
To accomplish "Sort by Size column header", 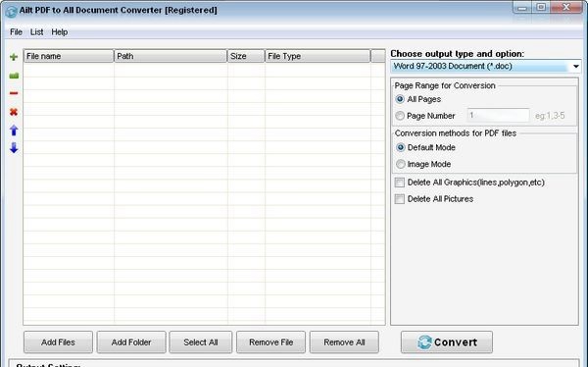I will pos(246,56).
